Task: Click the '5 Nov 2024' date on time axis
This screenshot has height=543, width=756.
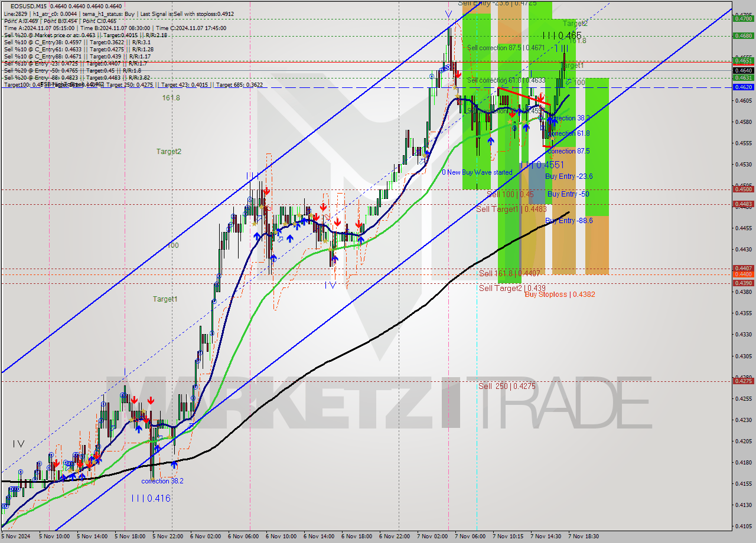Action: (x=17, y=537)
